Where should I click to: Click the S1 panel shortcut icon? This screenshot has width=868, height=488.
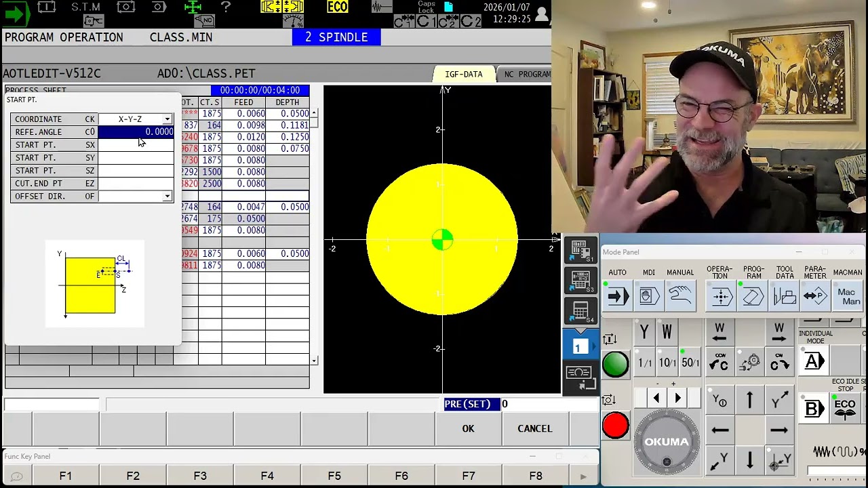coord(580,249)
